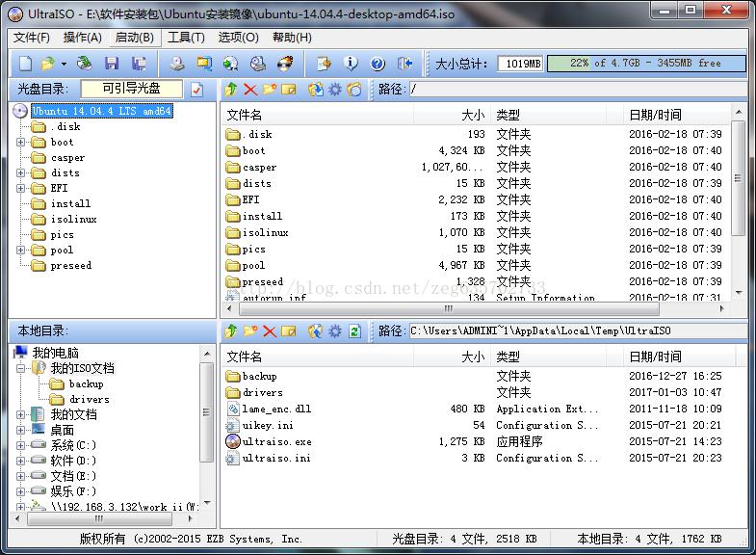Expand the pool folder in disc tree
The image size is (756, 555).
click(20, 251)
